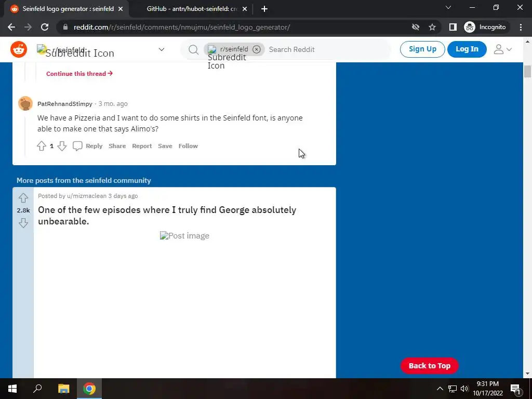Click the browser Back arrow

click(11, 27)
